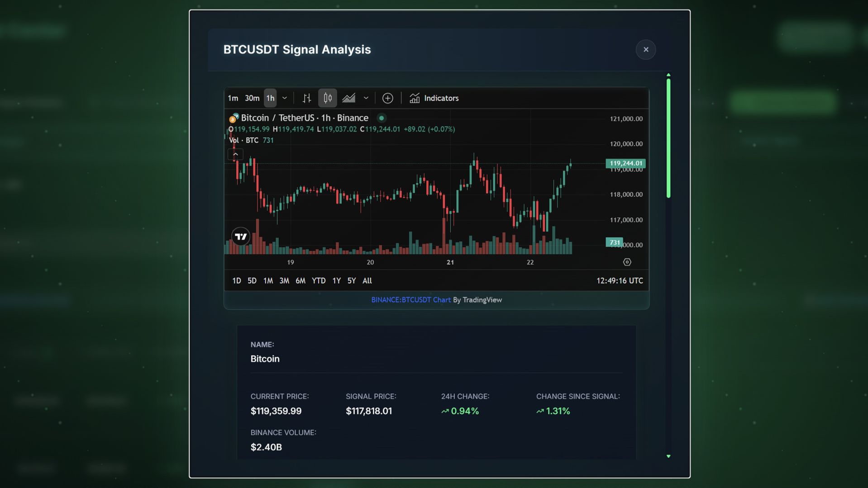This screenshot has width=868, height=488.
Task: Click the Bitcoin / TetherUS symbol title
Action: (305, 118)
